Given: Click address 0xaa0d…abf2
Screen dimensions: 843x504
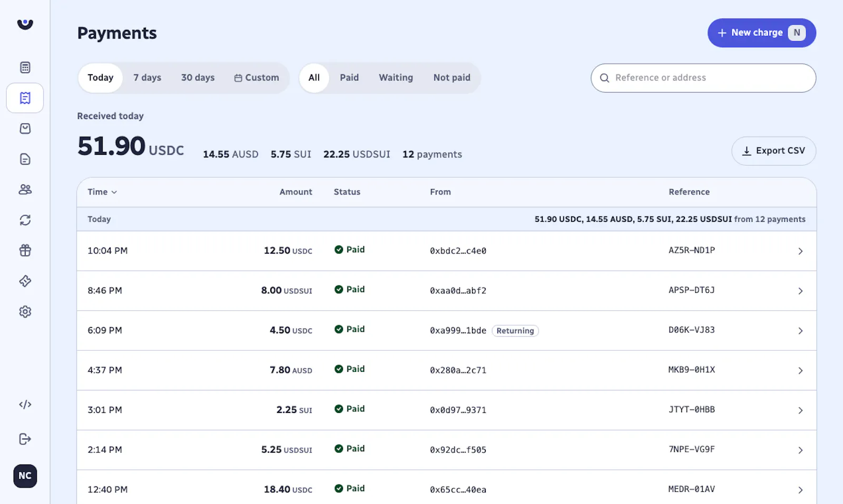Looking at the screenshot, I should [x=458, y=291].
